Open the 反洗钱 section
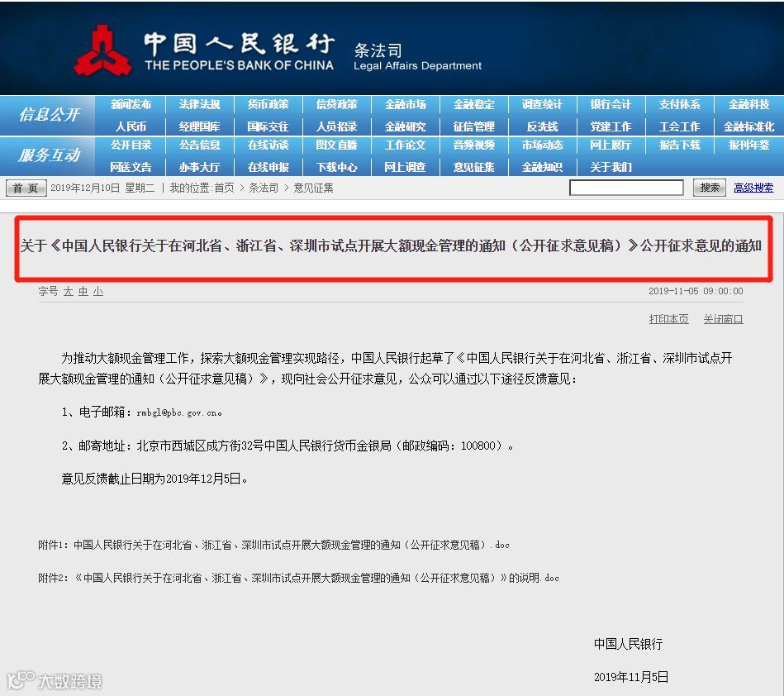 [x=542, y=126]
